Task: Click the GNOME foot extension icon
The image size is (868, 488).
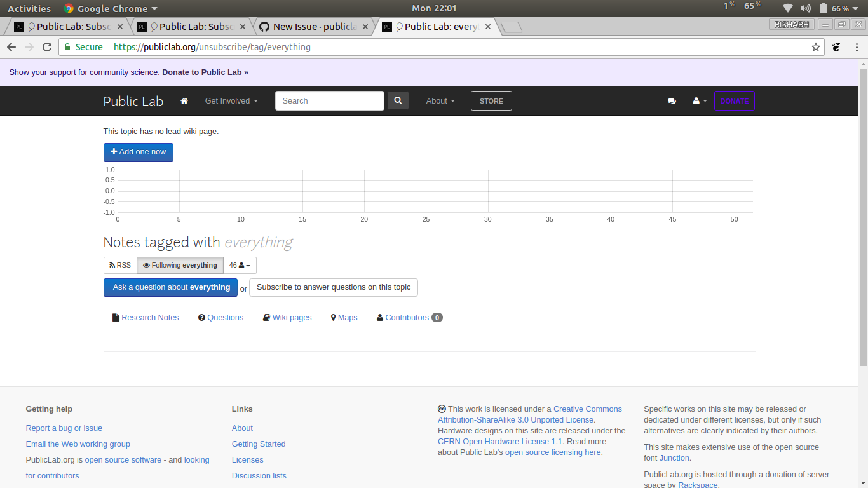Action: point(837,47)
